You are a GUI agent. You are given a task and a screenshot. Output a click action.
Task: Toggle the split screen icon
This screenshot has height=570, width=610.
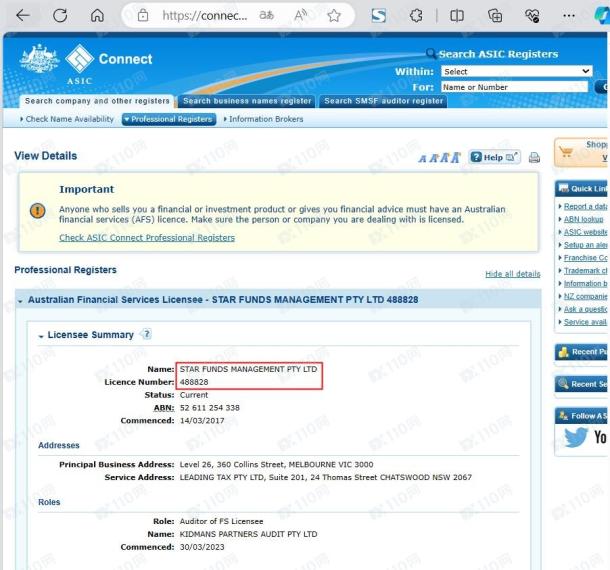tap(457, 16)
